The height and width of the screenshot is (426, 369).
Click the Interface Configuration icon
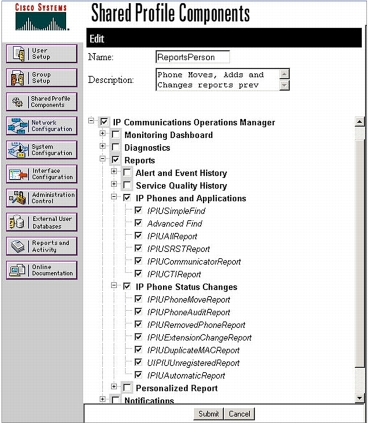[18, 174]
